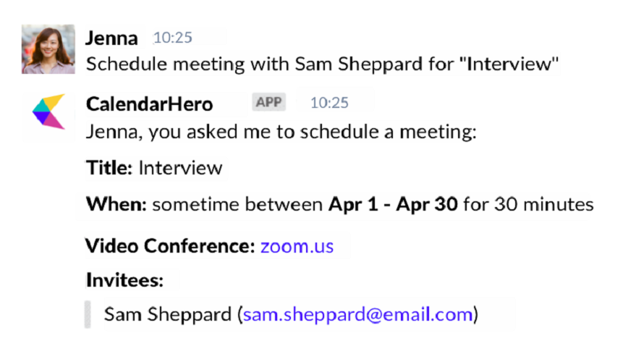Click Jenna's "Schedule meeting with Sam Sheppard" message
This screenshot has width=644, height=362.
(x=323, y=64)
